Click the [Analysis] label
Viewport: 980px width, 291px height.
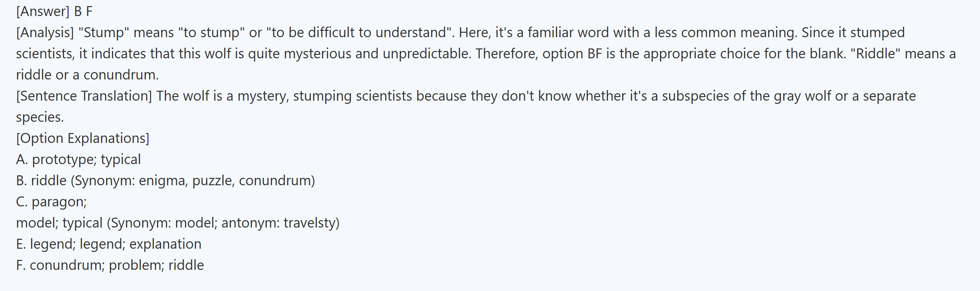[45, 33]
